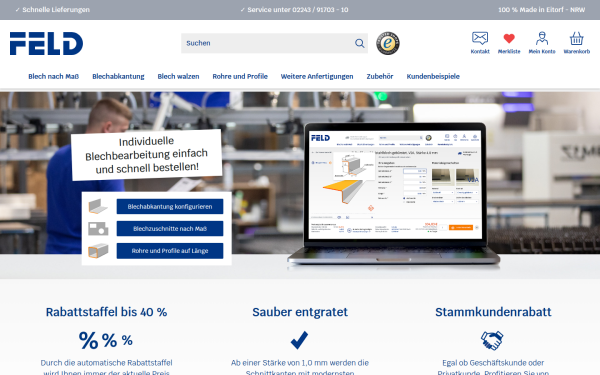600x375 pixels.
Task: Click Sauber entgratet heading
Action: [x=300, y=312]
